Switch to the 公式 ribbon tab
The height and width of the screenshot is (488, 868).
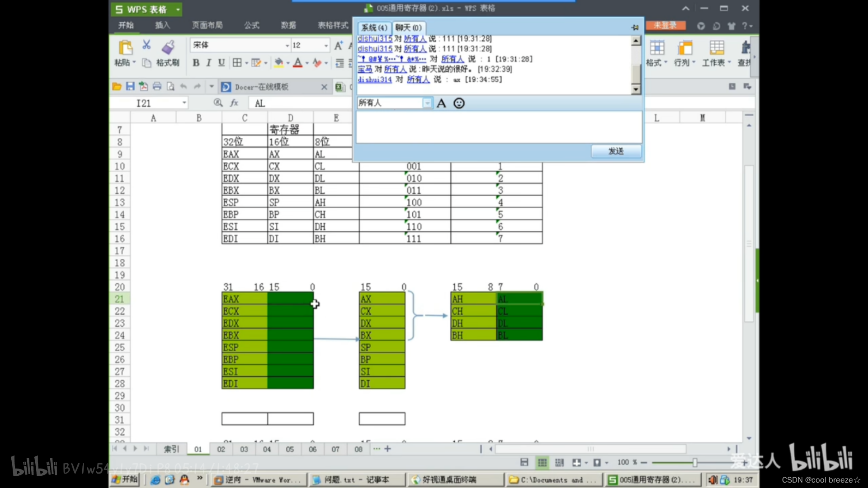tap(252, 25)
